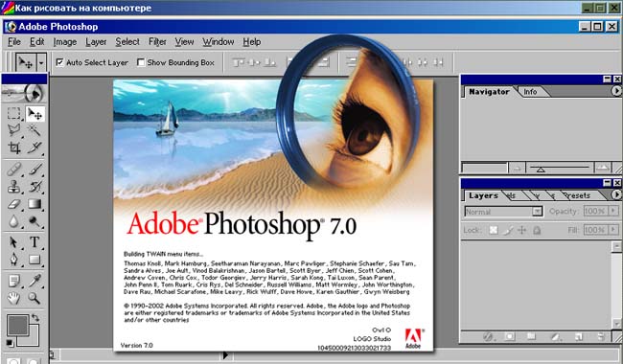Click the Navigator zoom percentage field

point(484,168)
